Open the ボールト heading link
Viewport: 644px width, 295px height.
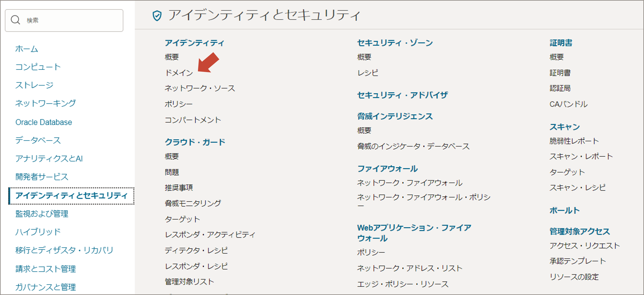(564, 210)
